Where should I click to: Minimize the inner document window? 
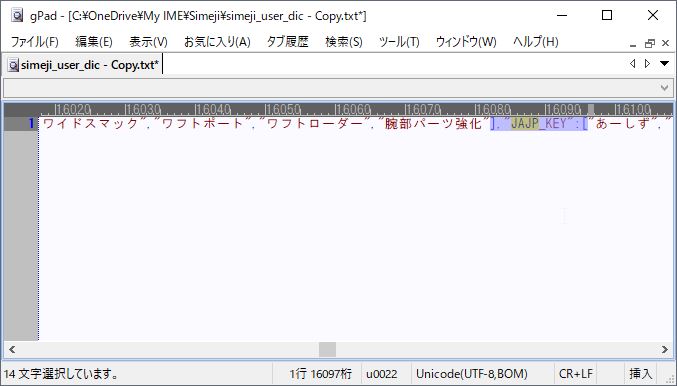point(633,44)
